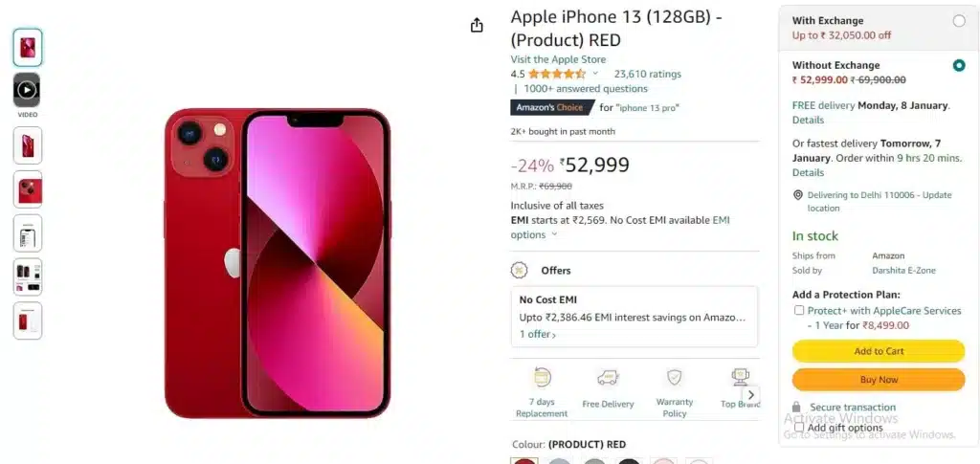Screen dimensions: 980x464
Task: Click the Buy Now button
Action: 879,380
